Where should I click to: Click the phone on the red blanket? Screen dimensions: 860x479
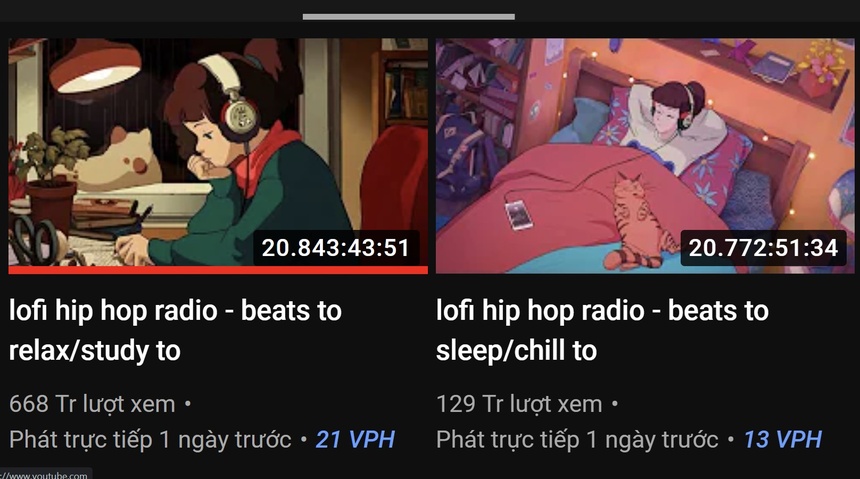518,215
